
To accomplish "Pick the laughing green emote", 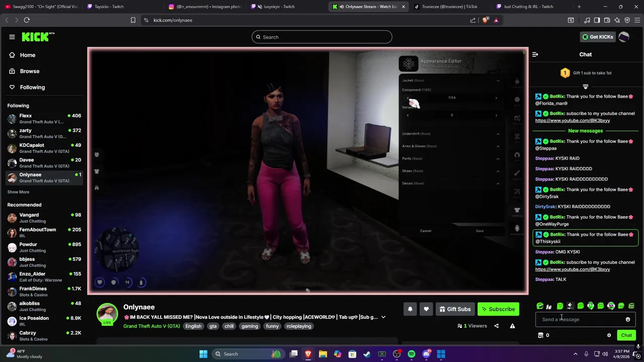I will pyautogui.click(x=540, y=306).
